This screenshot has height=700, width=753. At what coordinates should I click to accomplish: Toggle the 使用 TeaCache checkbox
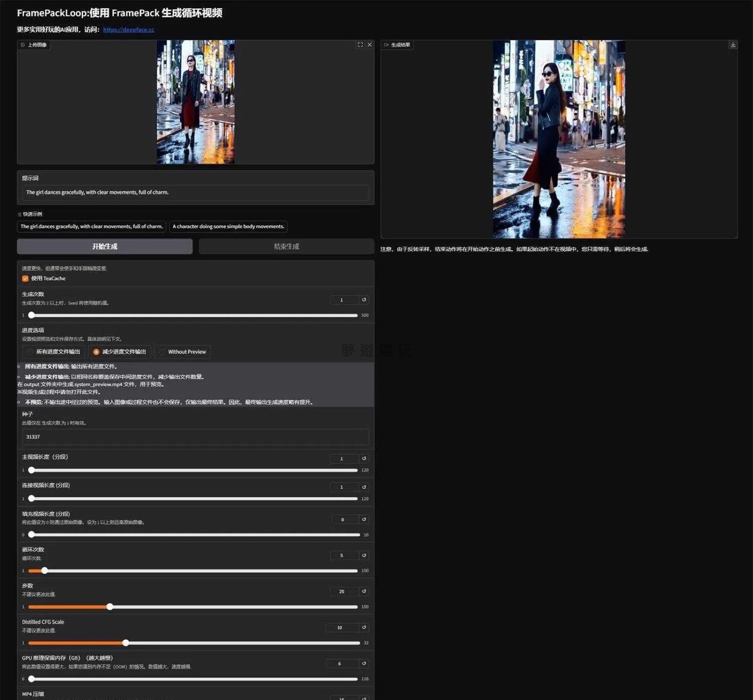click(25, 278)
